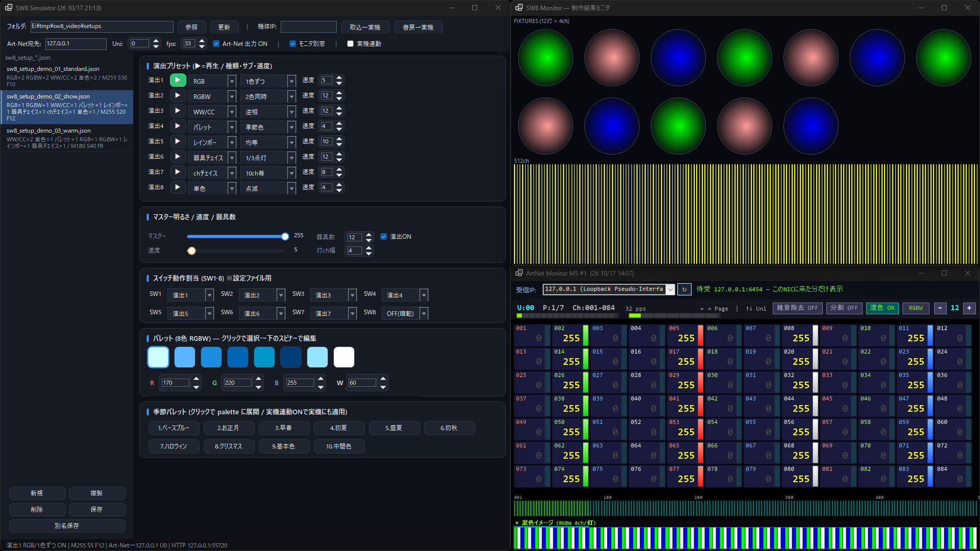Play preset 演出1 with green play button
Viewport: 980px width, 551px height.
click(178, 80)
